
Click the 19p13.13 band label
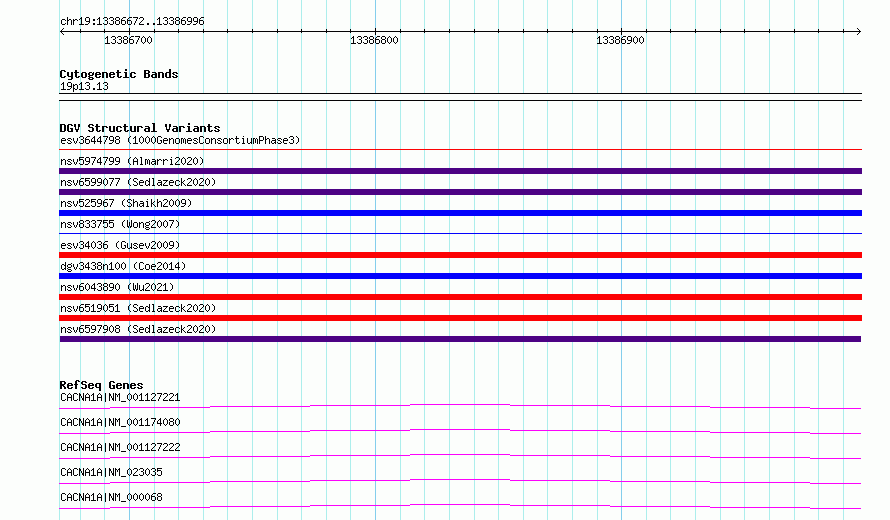click(84, 86)
